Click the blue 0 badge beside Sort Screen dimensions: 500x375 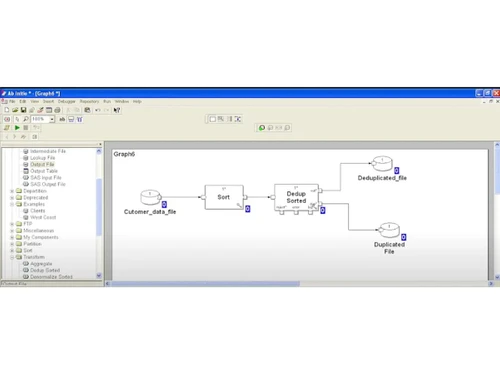(248, 209)
